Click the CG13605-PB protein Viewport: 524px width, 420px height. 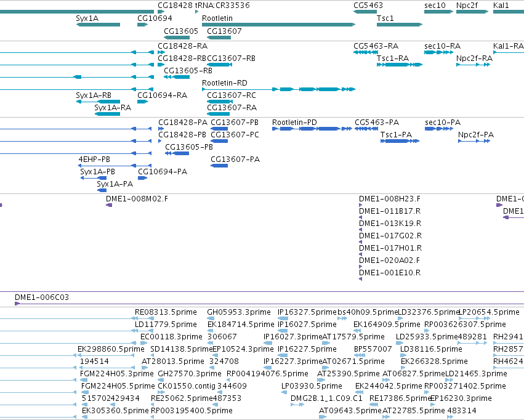pos(177,153)
